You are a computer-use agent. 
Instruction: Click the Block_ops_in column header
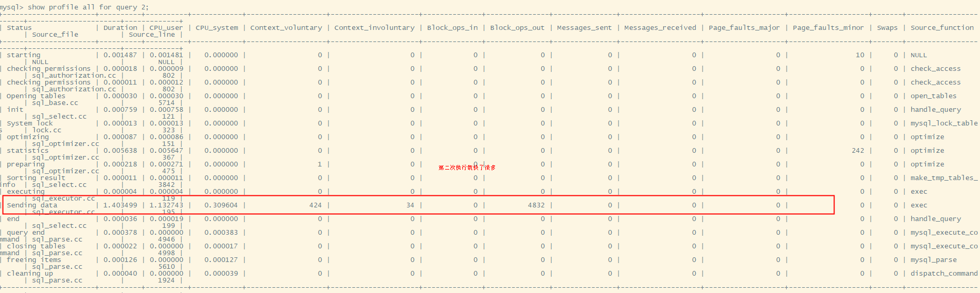452,28
